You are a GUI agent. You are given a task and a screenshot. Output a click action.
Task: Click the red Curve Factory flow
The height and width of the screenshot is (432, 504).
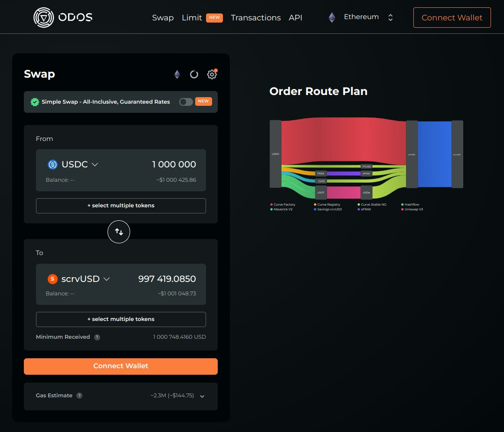(344, 141)
